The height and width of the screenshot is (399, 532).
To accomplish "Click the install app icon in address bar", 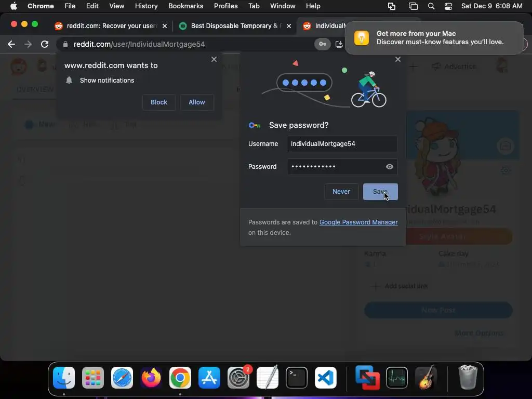I will (x=339, y=44).
